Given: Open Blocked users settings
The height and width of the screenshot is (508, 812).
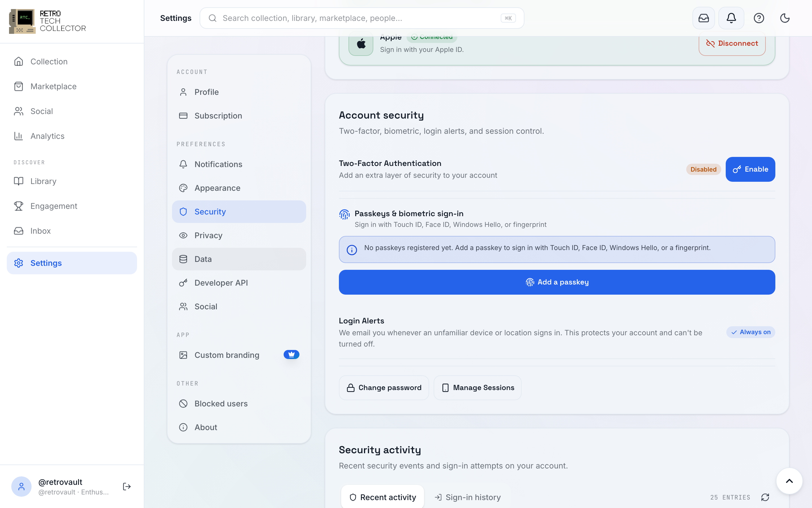Looking at the screenshot, I should pos(239,404).
